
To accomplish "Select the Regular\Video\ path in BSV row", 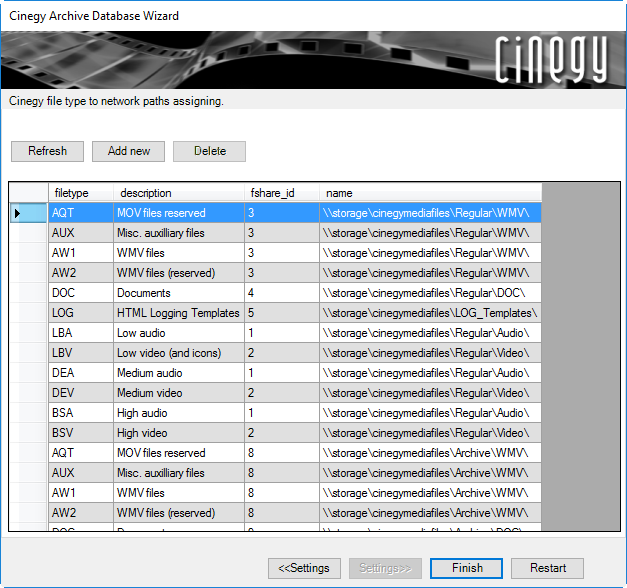I will click(x=431, y=433).
